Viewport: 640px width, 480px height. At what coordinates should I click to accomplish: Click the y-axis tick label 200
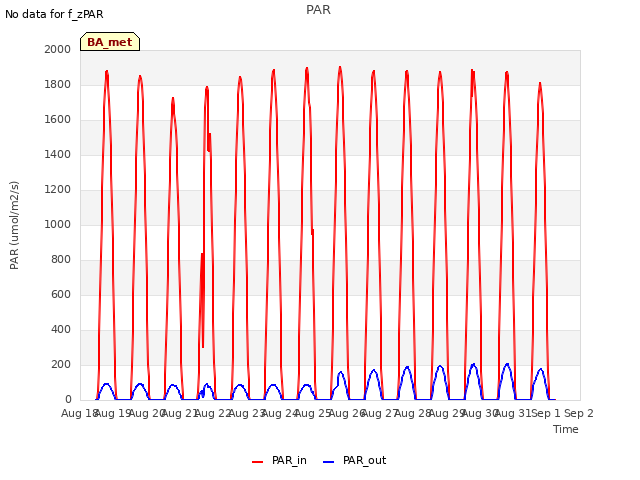(x=61, y=364)
